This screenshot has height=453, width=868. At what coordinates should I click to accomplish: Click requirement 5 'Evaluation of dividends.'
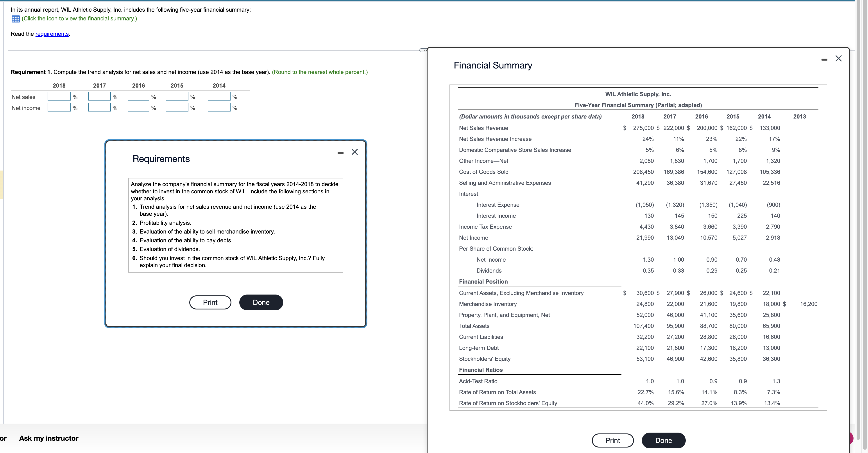point(170,249)
